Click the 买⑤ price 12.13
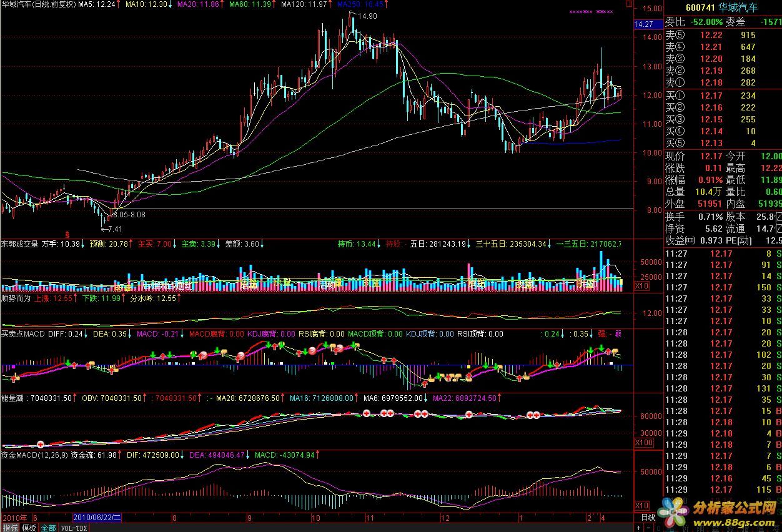Image resolution: width=782 pixels, height=532 pixels. click(x=711, y=143)
